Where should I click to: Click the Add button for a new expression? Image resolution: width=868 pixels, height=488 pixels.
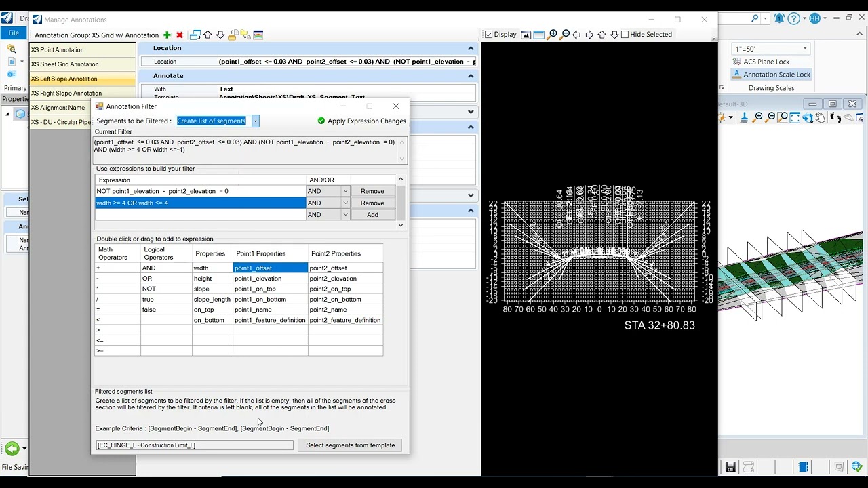click(x=372, y=215)
